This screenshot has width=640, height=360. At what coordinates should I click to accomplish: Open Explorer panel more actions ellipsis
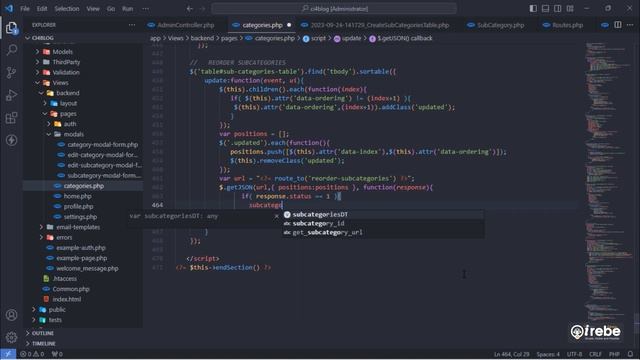point(132,25)
